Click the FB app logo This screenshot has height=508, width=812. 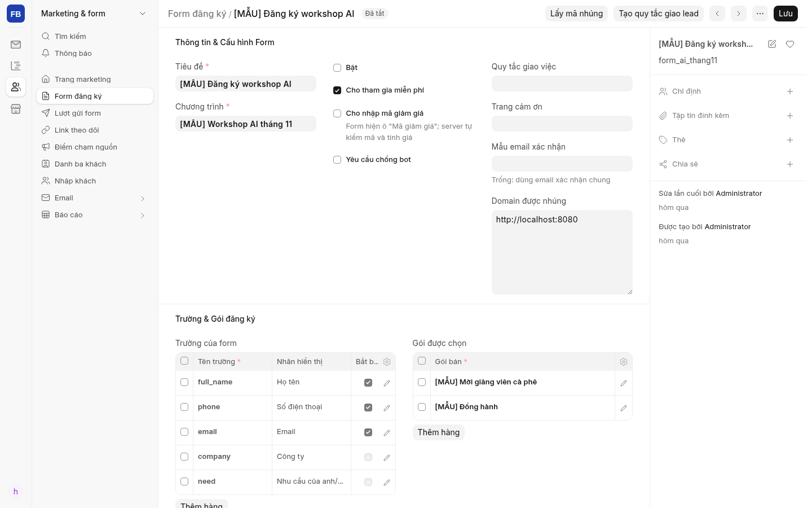pyautogui.click(x=16, y=14)
